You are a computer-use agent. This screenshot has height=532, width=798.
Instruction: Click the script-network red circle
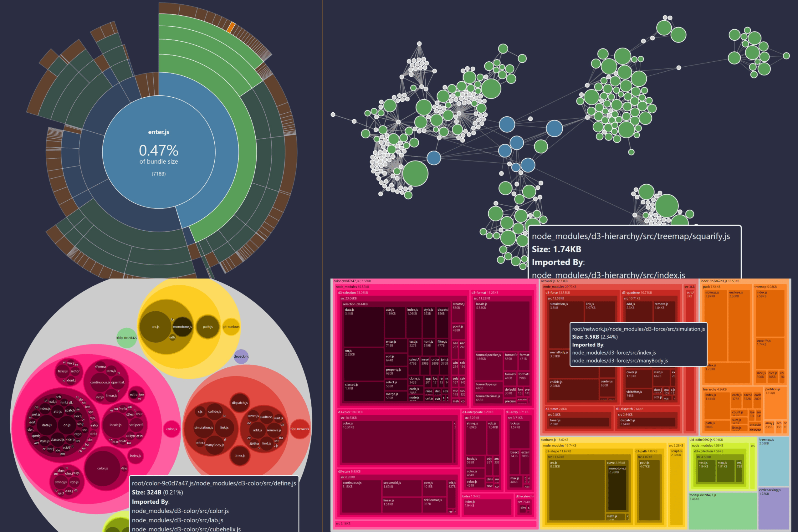(300, 429)
